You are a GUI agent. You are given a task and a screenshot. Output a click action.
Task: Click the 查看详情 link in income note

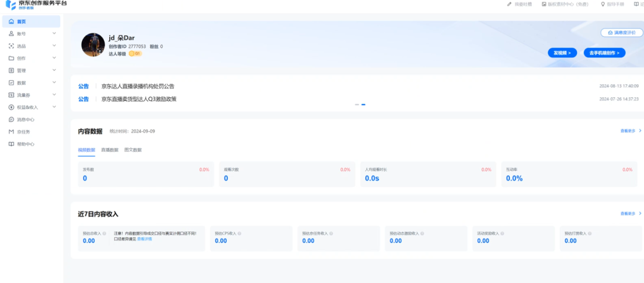[x=144, y=239]
